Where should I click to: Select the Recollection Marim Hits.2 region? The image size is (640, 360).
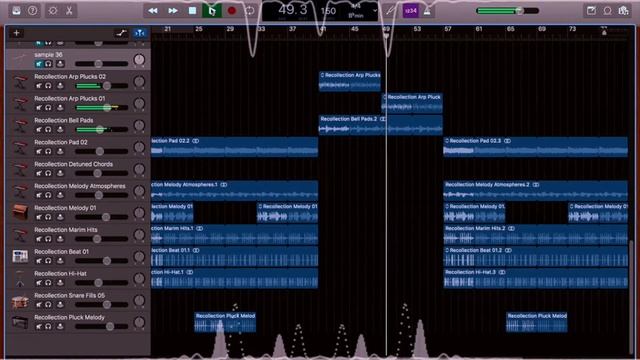pyautogui.click(x=535, y=234)
